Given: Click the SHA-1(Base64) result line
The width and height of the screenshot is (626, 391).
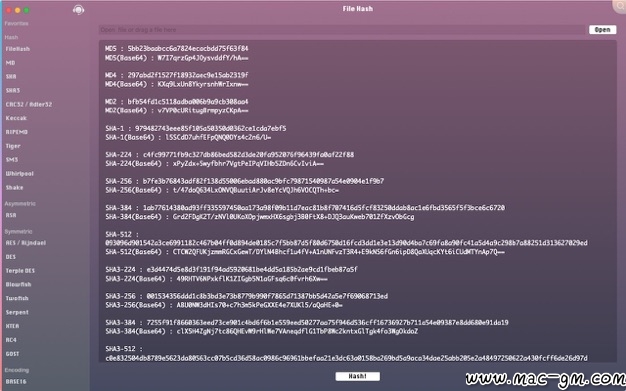Looking at the screenshot, I should (188, 137).
